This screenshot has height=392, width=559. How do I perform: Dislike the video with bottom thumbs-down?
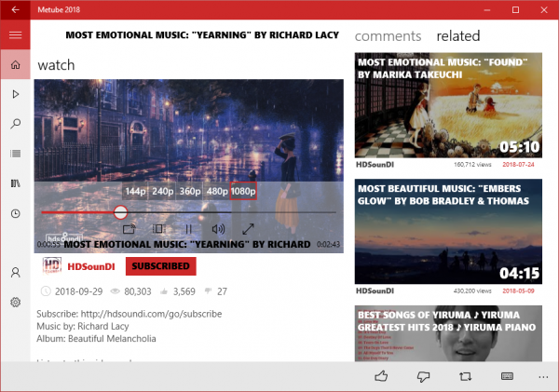(423, 377)
